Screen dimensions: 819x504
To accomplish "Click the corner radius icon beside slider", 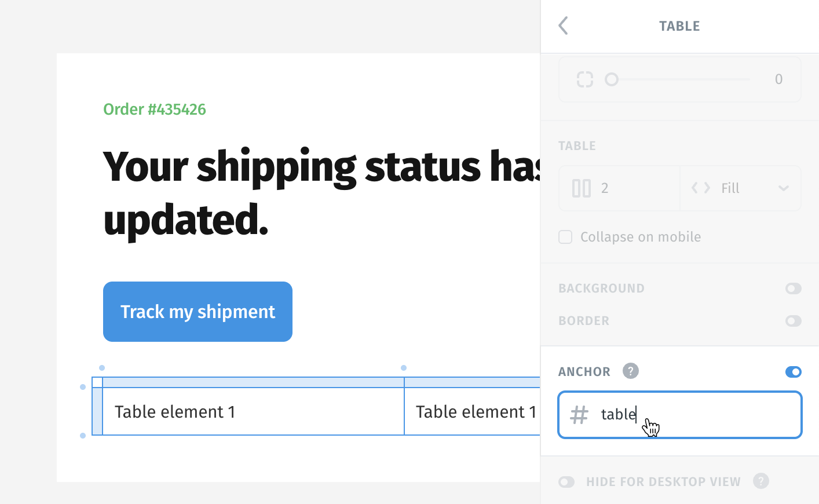I will click(x=585, y=79).
